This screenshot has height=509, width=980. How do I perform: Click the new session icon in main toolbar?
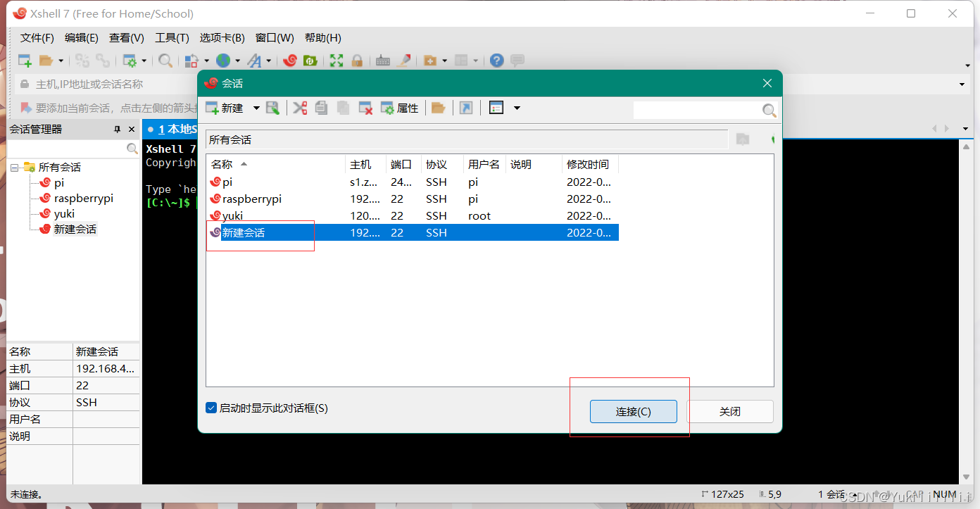pyautogui.click(x=25, y=61)
